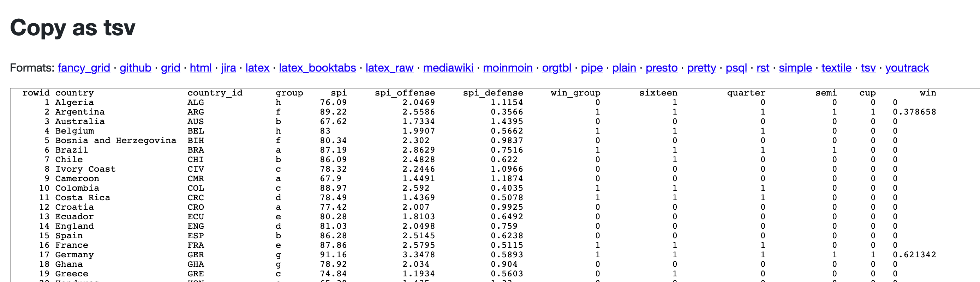Choose the presto format link
The width and height of the screenshot is (980, 282).
pos(662,68)
